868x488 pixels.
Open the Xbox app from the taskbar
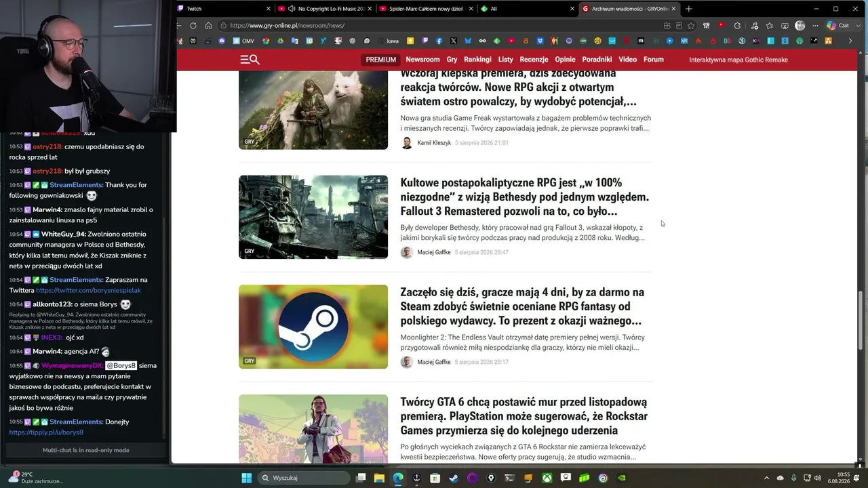[547, 478]
